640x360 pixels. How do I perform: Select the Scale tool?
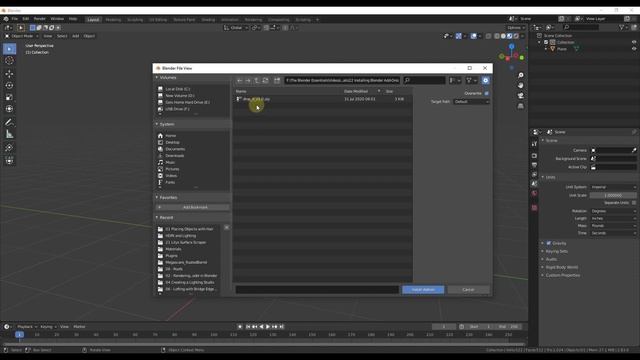pyautogui.click(x=9, y=97)
